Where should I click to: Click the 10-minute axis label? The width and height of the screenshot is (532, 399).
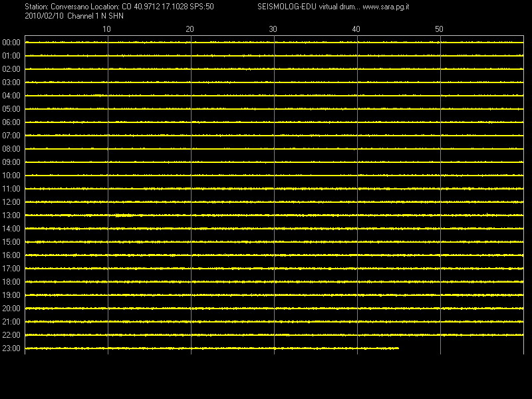[106, 29]
